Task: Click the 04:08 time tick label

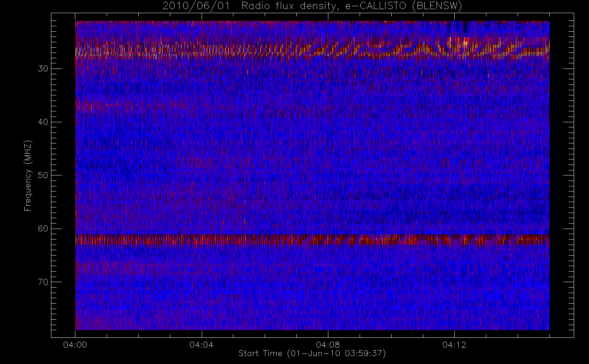Action: pyautogui.click(x=328, y=345)
